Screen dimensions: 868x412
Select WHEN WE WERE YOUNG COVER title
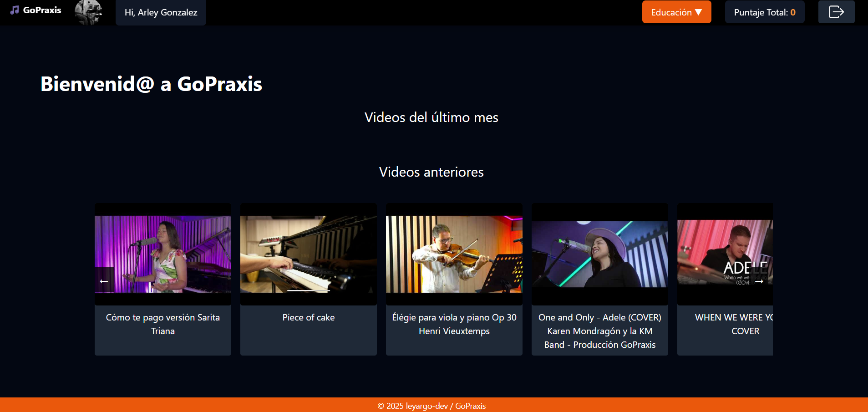(734, 324)
